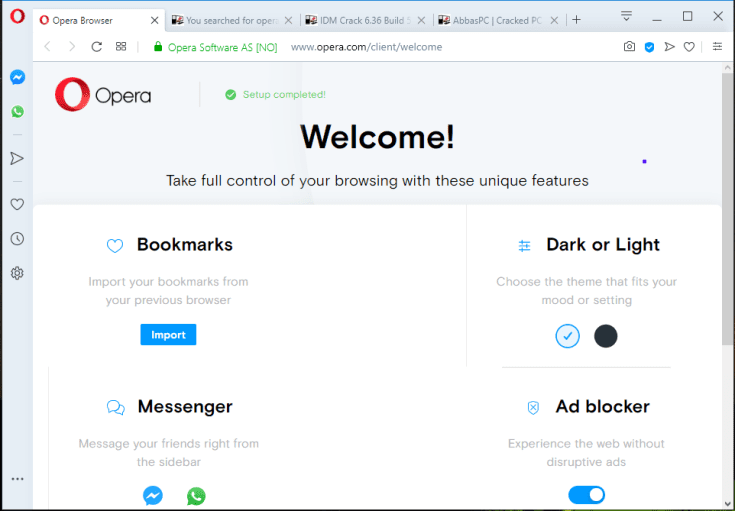Maximize the Opera window
The image size is (735, 511).
pos(687,16)
